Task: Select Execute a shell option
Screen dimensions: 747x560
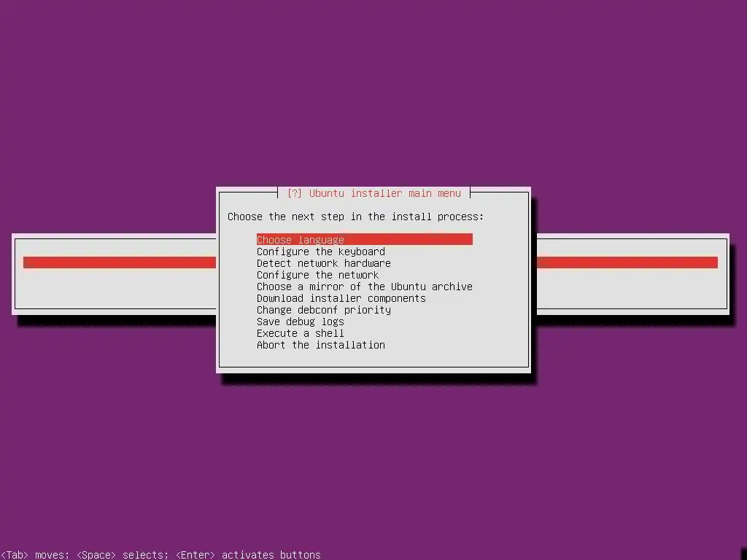Action: click(x=300, y=332)
